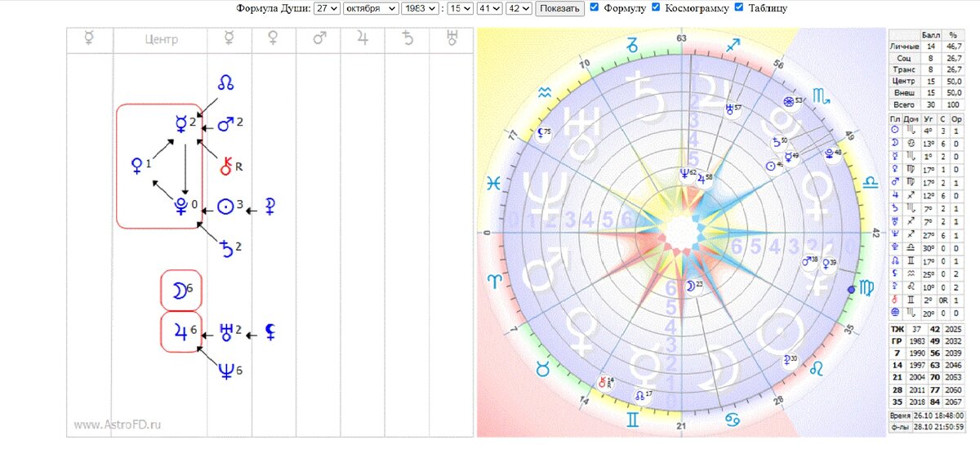This screenshot has height=449, width=980.
Task: Select Saturn with value 2 in formula
Action: [x=229, y=247]
